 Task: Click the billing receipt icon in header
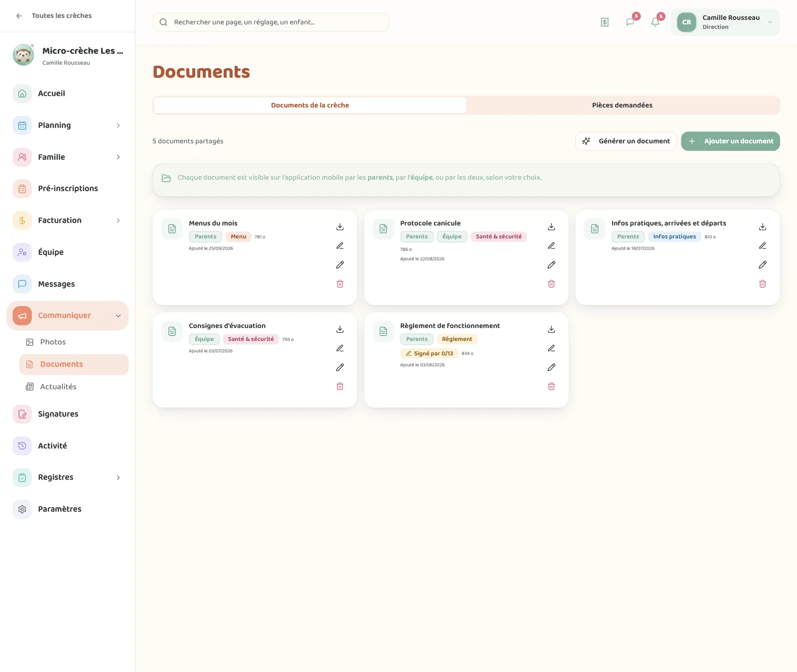[605, 22]
